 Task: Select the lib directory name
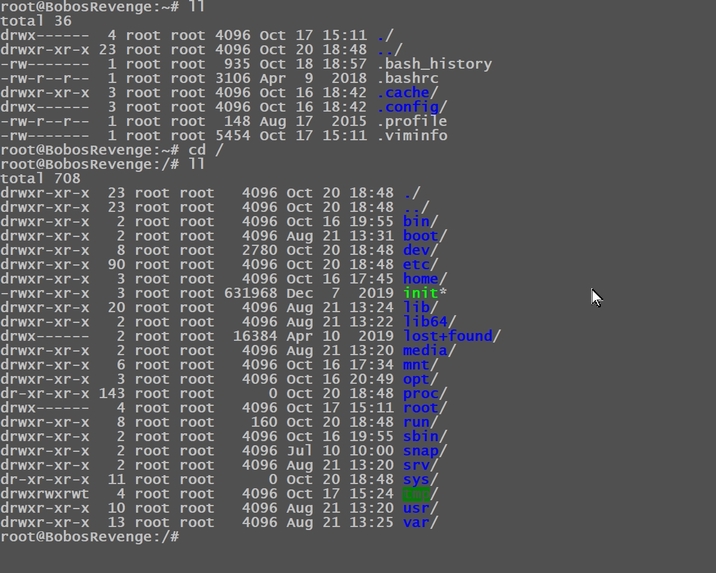coord(416,307)
